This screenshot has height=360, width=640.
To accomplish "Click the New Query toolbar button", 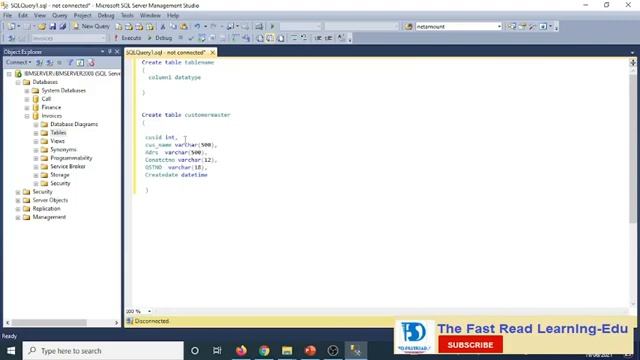I will click(x=91, y=26).
